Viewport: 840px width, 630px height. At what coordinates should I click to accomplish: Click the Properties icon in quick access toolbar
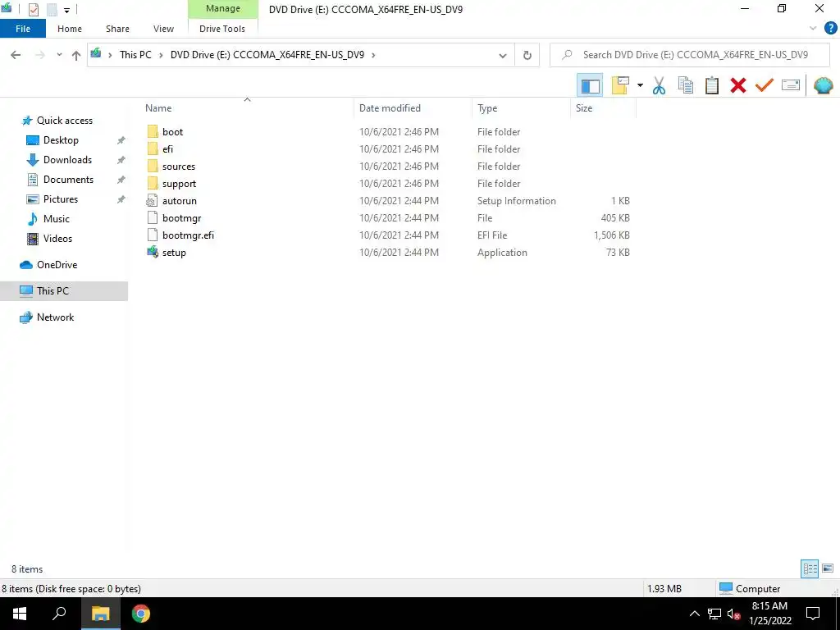pos(33,10)
